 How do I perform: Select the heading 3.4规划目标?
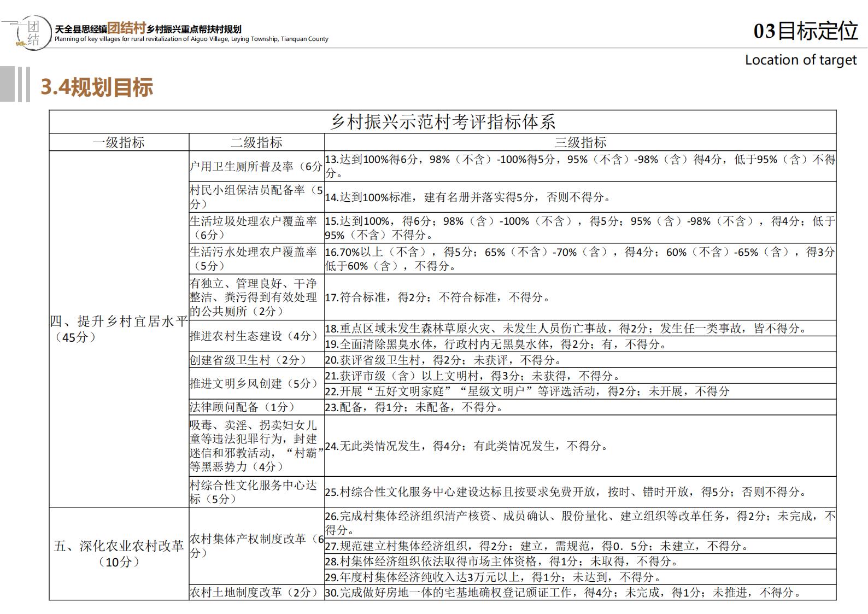tap(97, 87)
